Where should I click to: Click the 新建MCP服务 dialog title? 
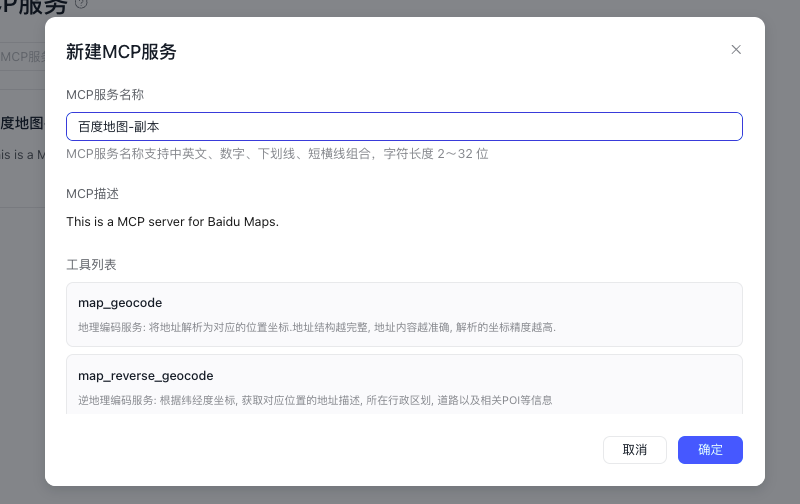pos(121,52)
